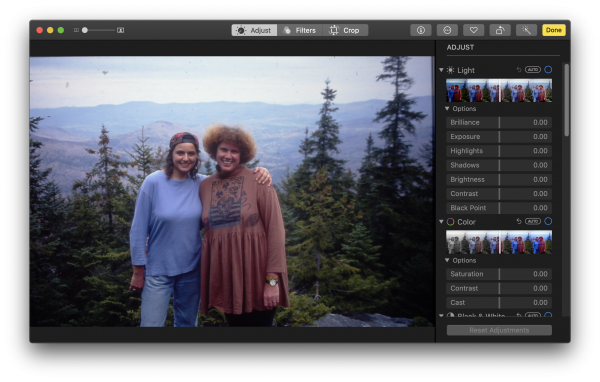The height and width of the screenshot is (382, 600).
Task: Click the More options ellipsis icon
Action: [x=447, y=30]
